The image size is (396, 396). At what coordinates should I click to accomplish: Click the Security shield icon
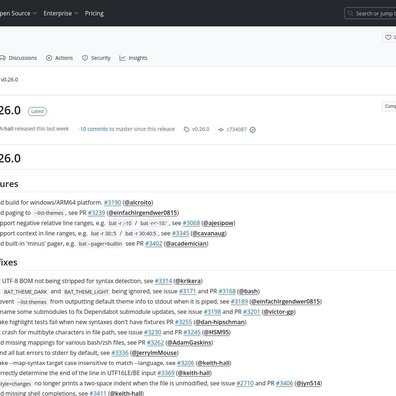pos(85,58)
